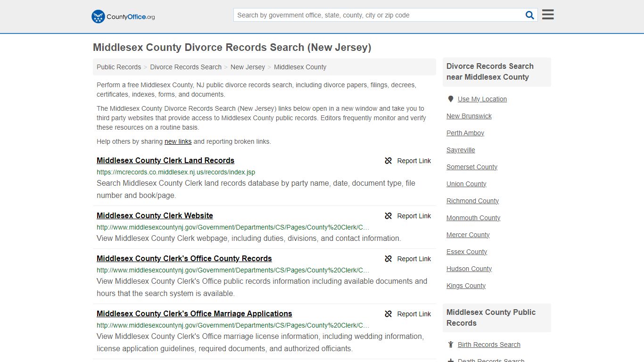Open the County Records URL text
The width and height of the screenshot is (644, 362).
click(x=233, y=270)
